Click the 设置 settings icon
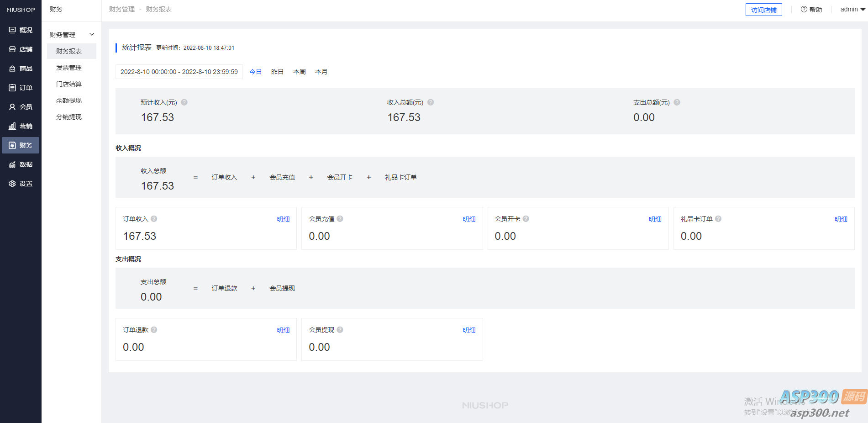This screenshot has height=423, width=868. click(21, 183)
